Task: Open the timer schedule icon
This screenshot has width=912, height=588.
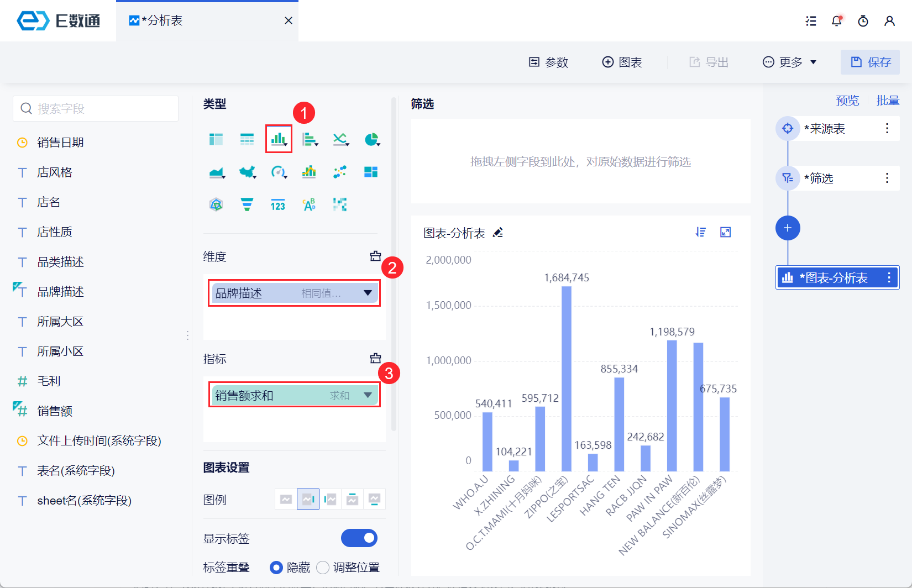Action: pyautogui.click(x=863, y=21)
